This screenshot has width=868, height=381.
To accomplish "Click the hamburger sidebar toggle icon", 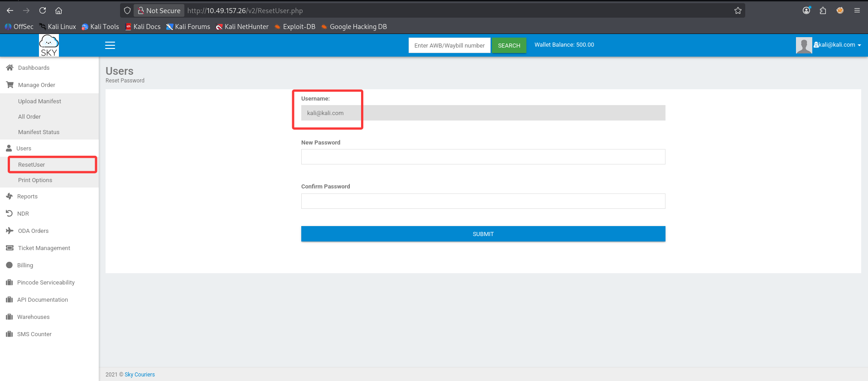I will [x=110, y=45].
